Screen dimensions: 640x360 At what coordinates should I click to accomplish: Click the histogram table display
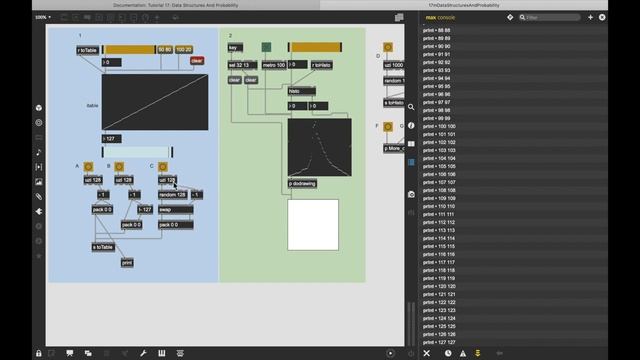tap(320, 147)
